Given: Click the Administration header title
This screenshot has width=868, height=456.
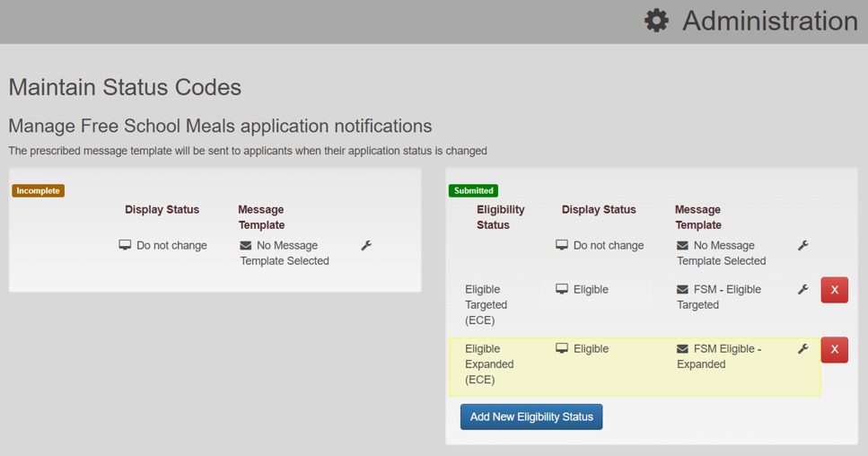Looking at the screenshot, I should 770,21.
